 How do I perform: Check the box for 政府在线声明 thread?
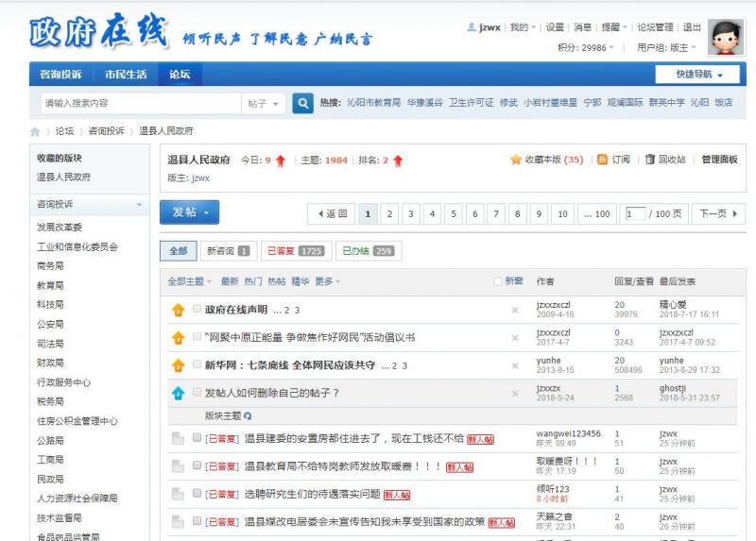pyautogui.click(x=197, y=310)
